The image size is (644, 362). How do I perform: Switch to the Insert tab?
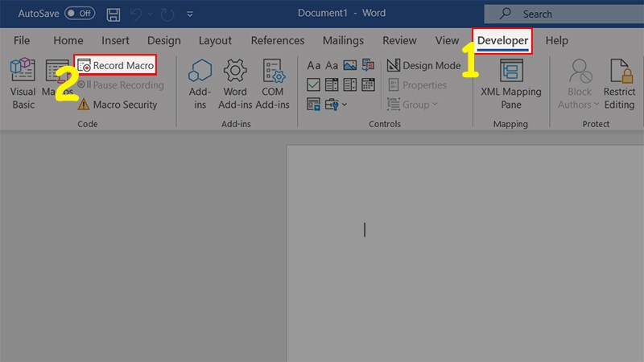pyautogui.click(x=115, y=41)
